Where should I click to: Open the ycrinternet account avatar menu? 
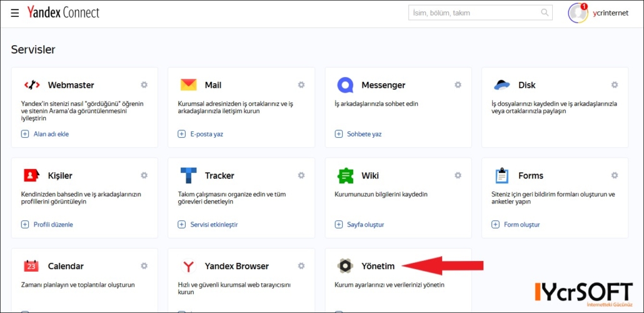[x=578, y=13]
